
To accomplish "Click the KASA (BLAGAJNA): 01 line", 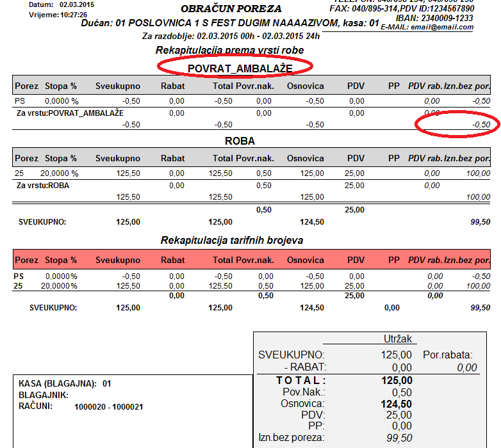I will click(65, 383).
